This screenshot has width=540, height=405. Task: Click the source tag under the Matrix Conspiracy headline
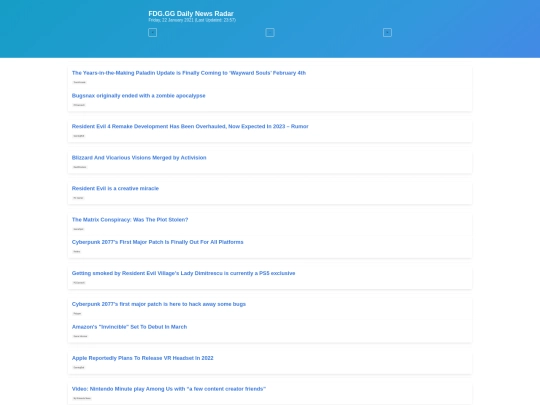78,229
